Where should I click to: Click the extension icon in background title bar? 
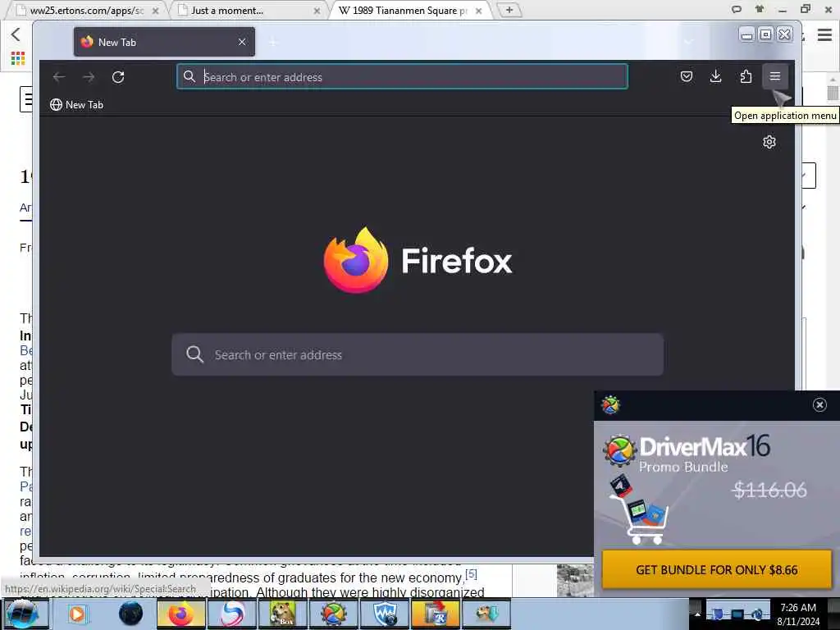(x=760, y=9)
